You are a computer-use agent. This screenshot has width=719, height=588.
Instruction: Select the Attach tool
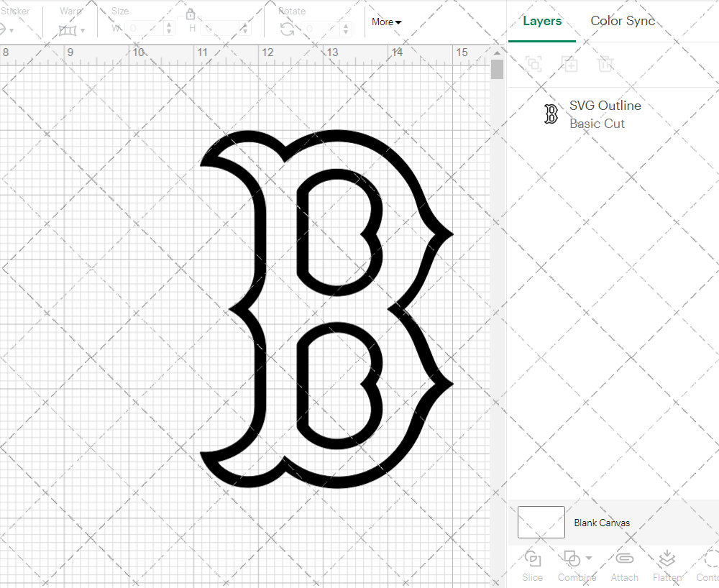click(x=624, y=566)
